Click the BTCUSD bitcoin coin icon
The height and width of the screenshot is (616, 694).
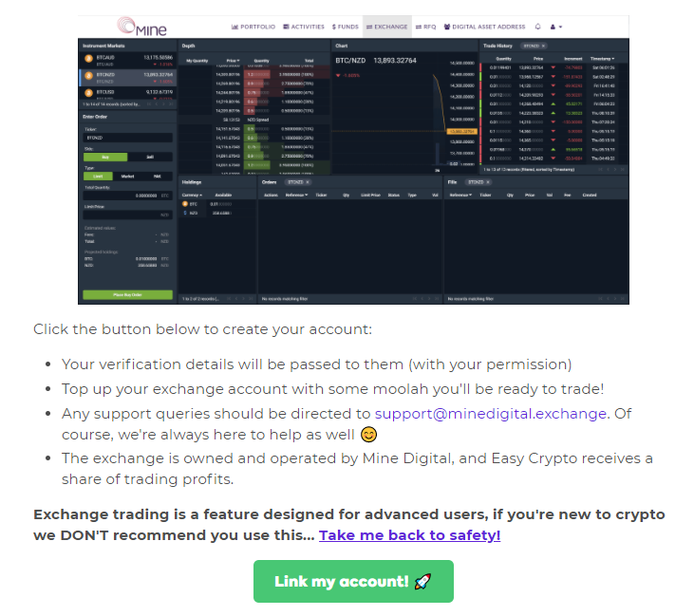pos(88,92)
